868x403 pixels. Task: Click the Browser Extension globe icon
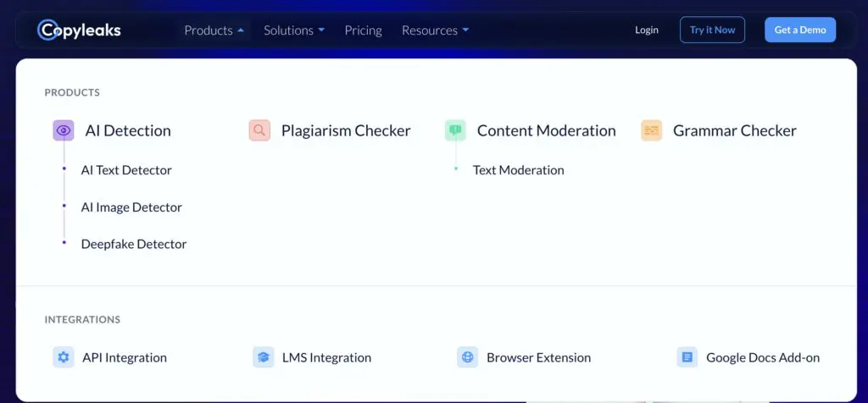[467, 357]
